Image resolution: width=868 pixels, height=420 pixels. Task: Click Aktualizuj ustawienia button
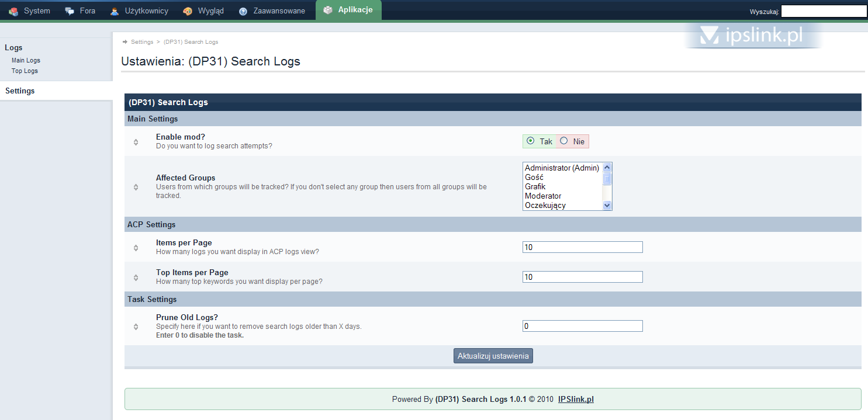(493, 356)
